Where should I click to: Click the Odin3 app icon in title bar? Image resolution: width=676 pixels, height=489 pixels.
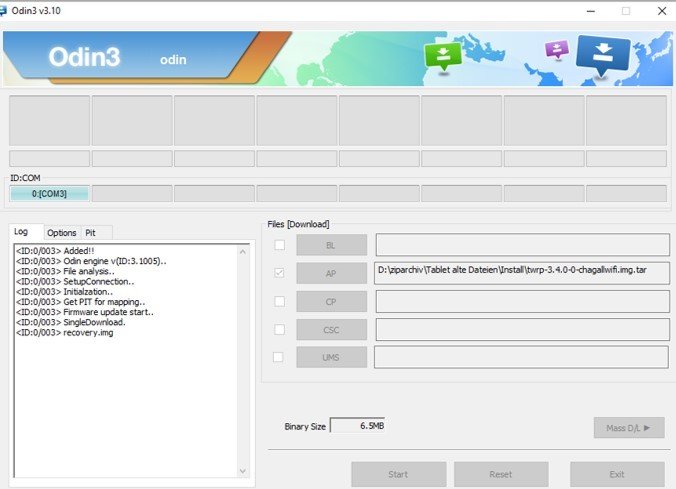(3, 11)
